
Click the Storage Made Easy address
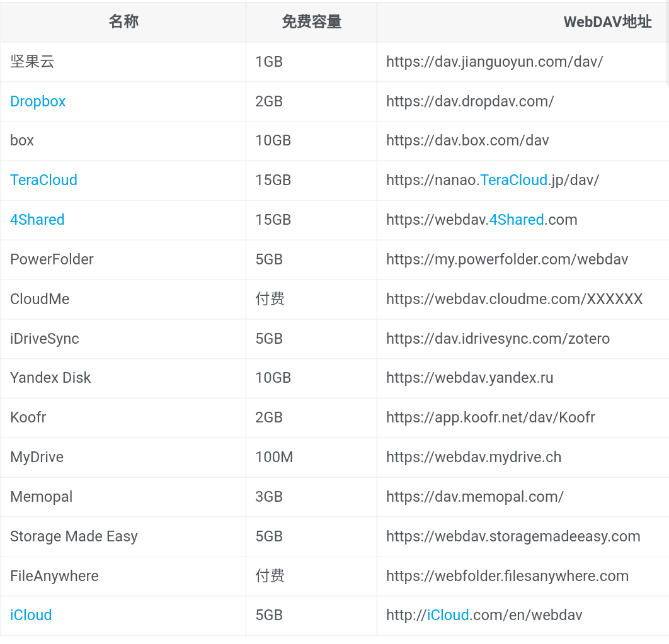[x=513, y=536]
